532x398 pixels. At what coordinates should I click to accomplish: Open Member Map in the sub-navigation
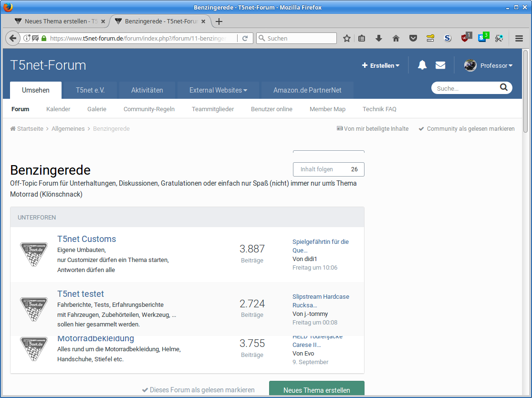point(327,109)
